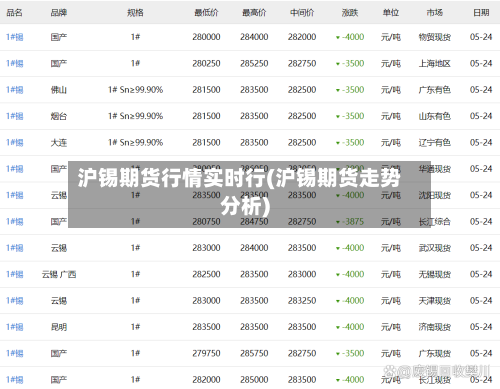Click the 规格 column header
Viewport: 500px width, 389px height.
(135, 13)
